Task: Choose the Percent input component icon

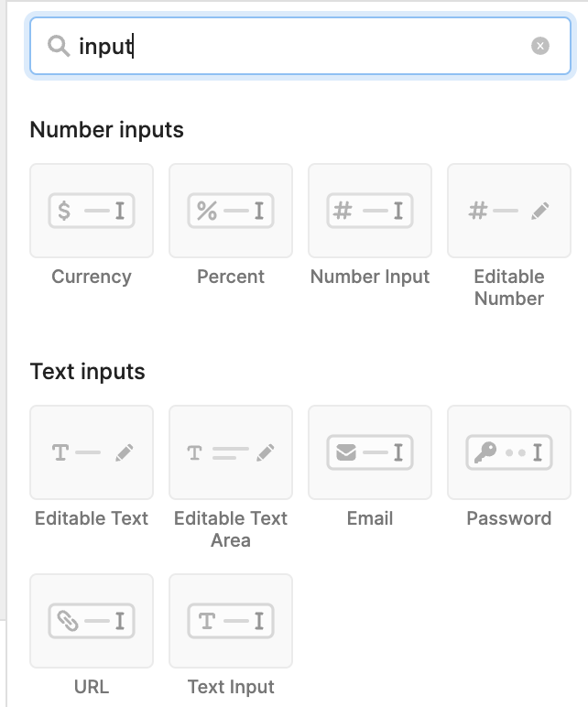Action: coord(231,211)
